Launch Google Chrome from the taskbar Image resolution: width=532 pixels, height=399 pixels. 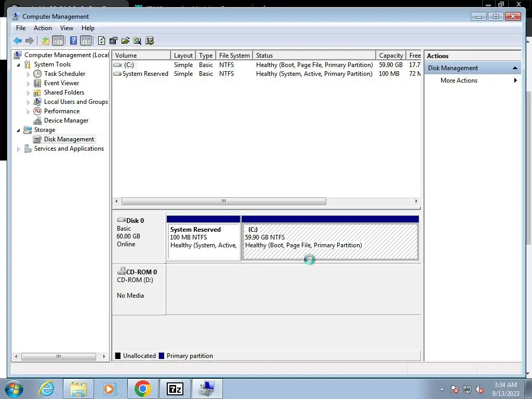point(142,389)
